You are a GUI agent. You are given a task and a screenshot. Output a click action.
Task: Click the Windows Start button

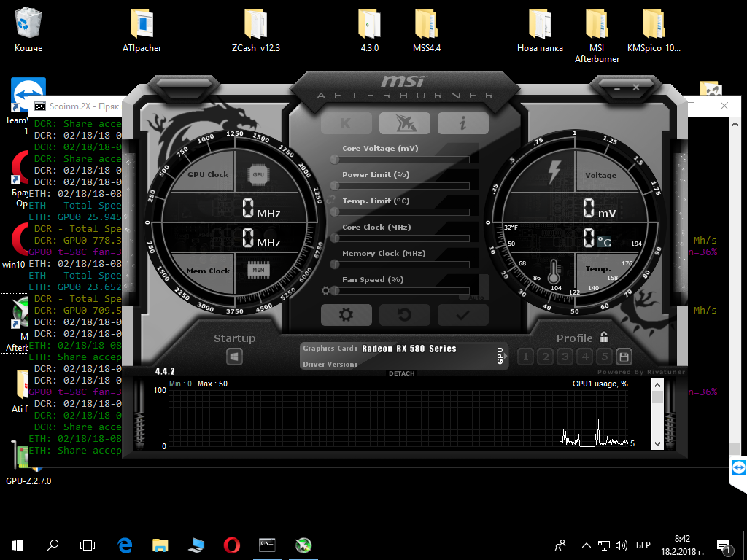point(18,545)
